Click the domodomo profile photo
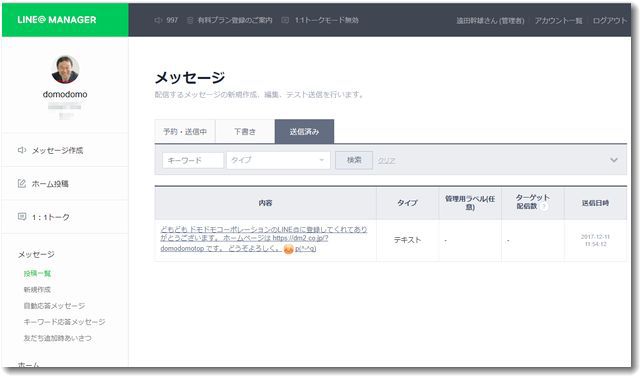Image resolution: width=640 pixels, height=376 pixels. pos(65,69)
